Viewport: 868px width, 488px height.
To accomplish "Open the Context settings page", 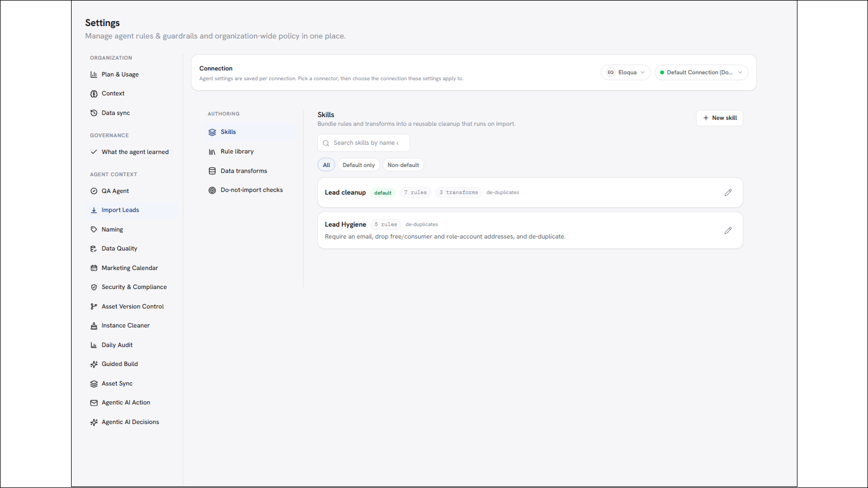I will tap(132, 94).
